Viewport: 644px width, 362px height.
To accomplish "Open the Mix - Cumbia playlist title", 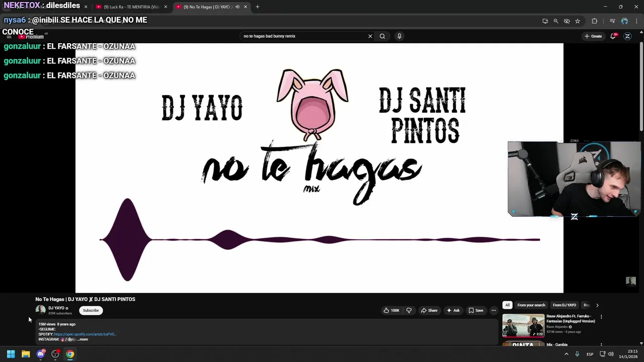I will [557, 345].
